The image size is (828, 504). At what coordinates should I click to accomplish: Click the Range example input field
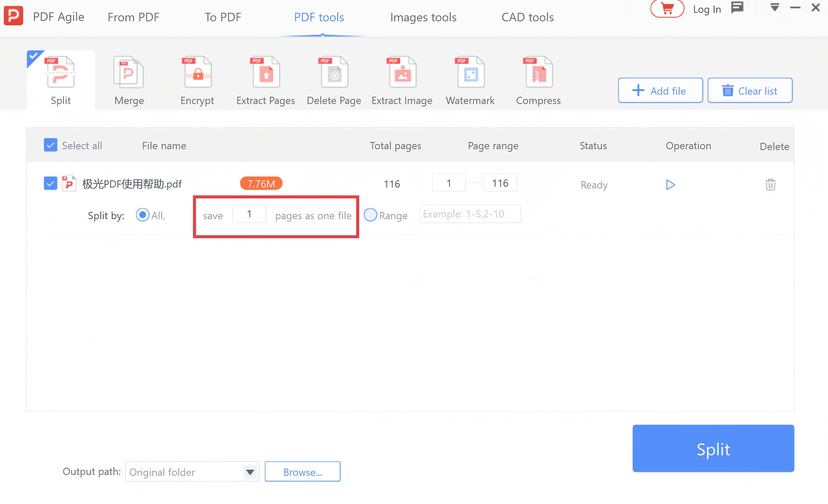click(470, 214)
